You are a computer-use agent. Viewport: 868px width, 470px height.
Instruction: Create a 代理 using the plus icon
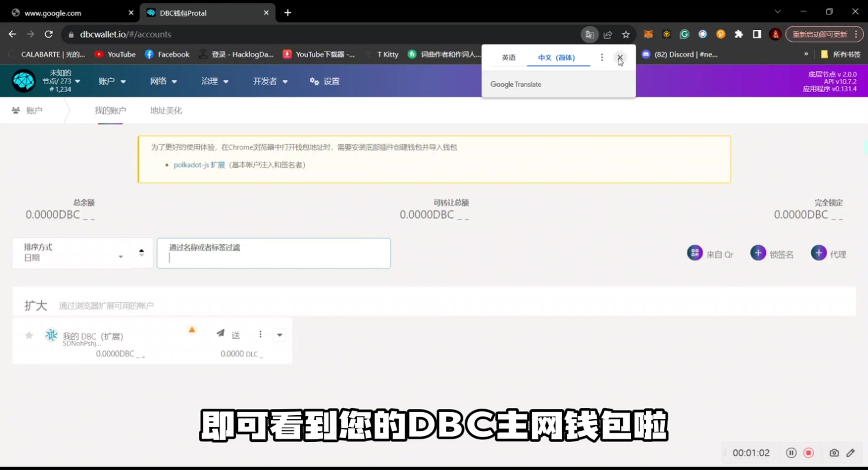(x=819, y=252)
